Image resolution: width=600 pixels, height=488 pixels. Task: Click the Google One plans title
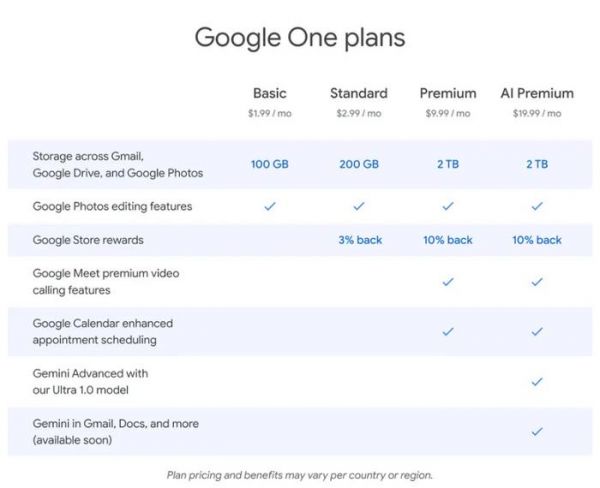coord(299,38)
